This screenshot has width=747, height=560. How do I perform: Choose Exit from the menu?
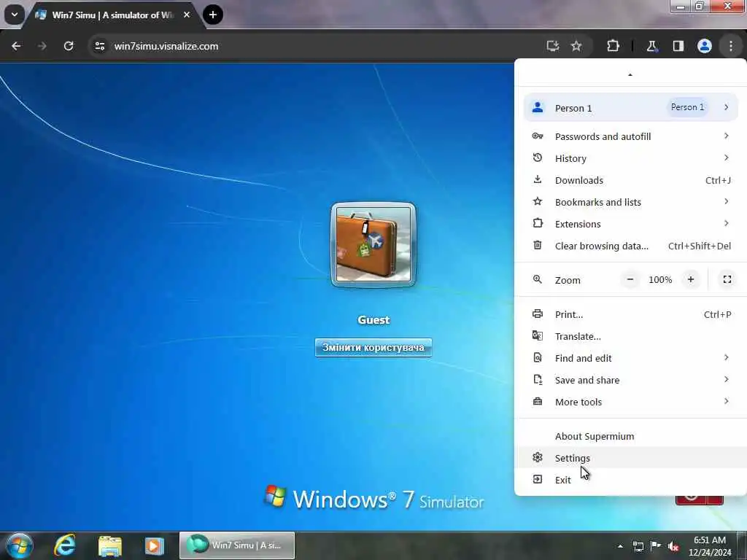[x=630, y=480]
